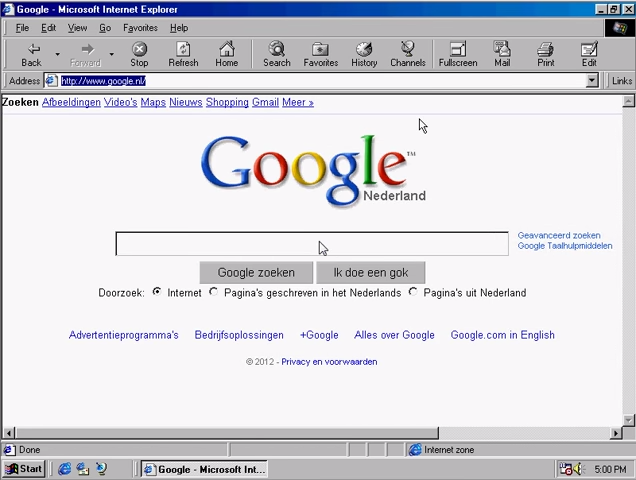Click the Address bar URL field

click(322, 81)
